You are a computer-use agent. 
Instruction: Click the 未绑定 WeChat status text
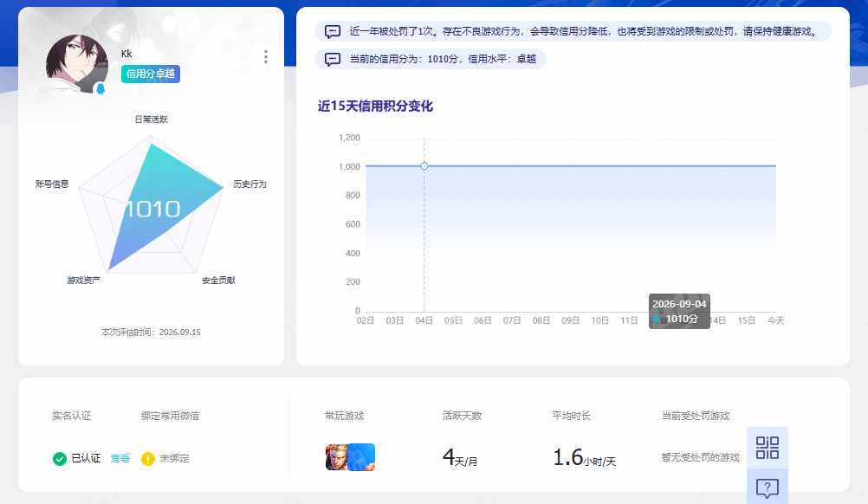[174, 459]
